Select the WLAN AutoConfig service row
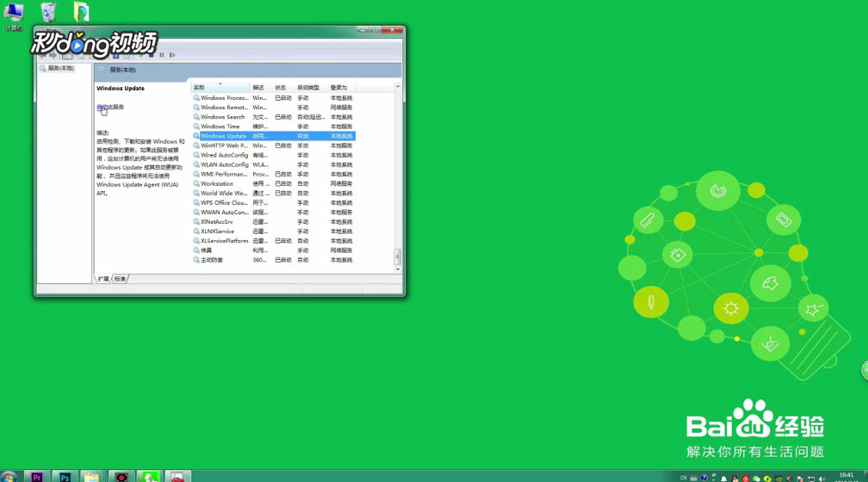 (x=274, y=164)
